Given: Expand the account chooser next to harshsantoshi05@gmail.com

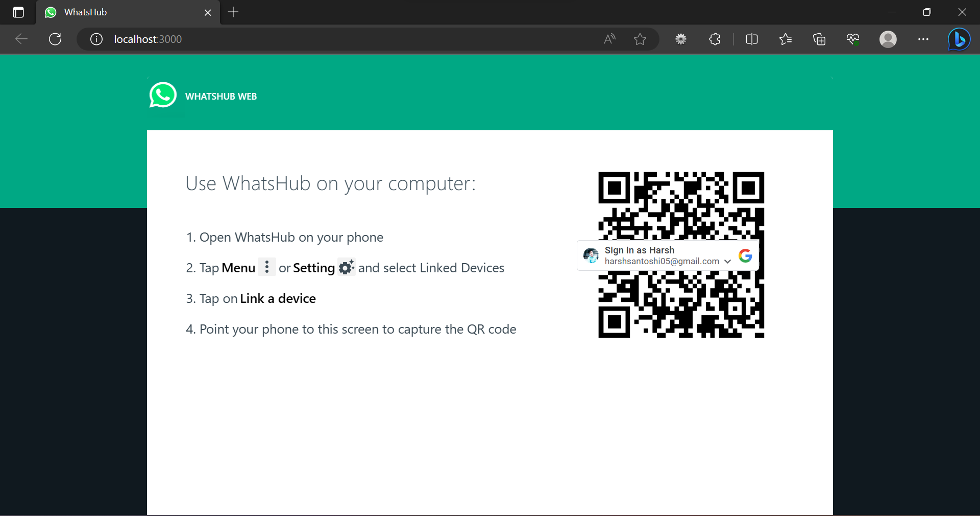Looking at the screenshot, I should coord(727,262).
